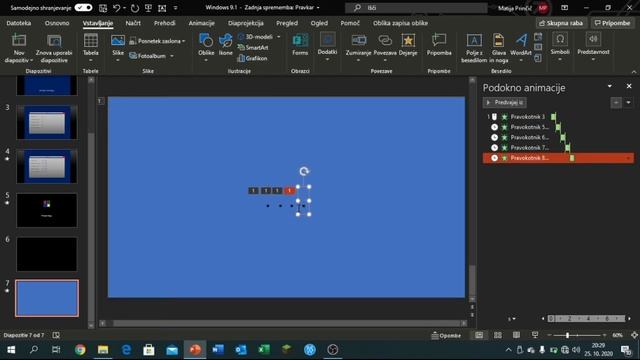Click Skupna raba share button

pos(561,23)
